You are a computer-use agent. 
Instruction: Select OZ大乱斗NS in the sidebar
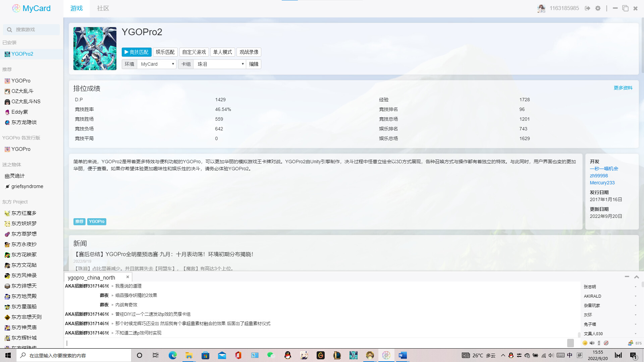pyautogui.click(x=32, y=102)
